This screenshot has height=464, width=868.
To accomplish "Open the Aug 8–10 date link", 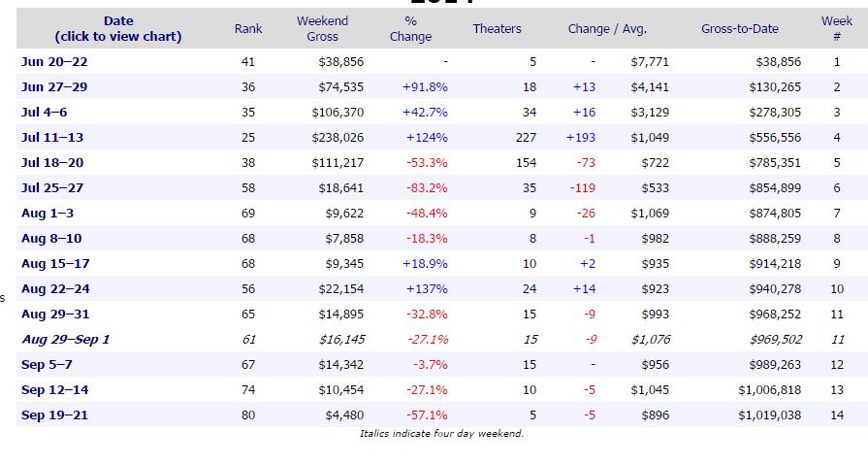I will (51, 238).
